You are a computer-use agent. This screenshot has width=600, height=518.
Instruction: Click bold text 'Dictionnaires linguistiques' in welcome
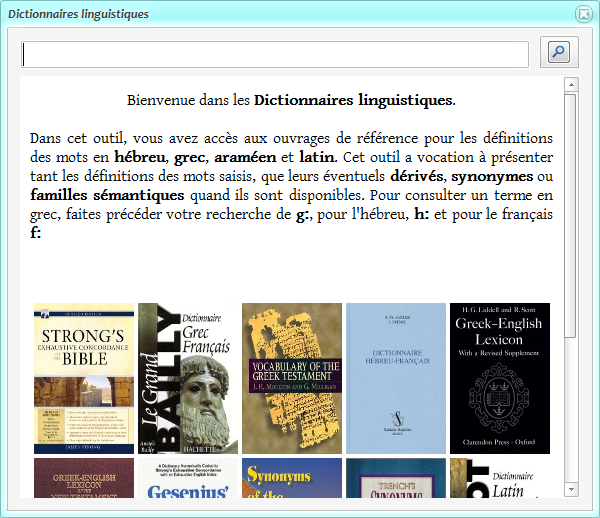point(354,100)
